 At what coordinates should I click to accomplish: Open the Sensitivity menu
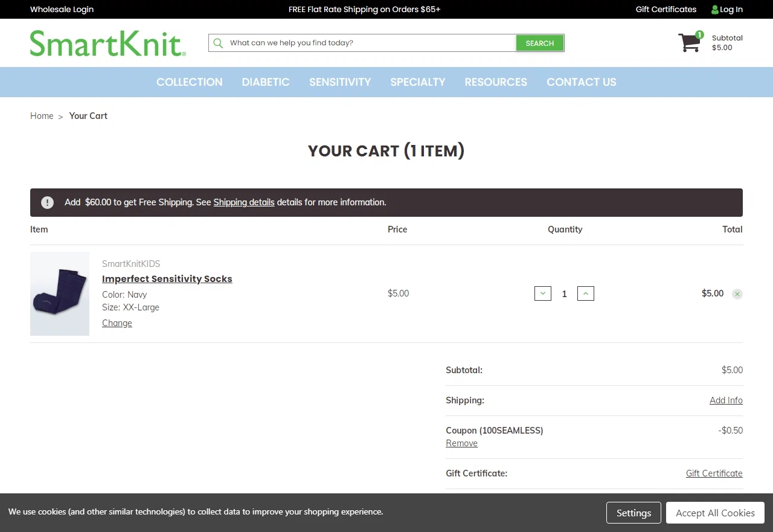[340, 82]
